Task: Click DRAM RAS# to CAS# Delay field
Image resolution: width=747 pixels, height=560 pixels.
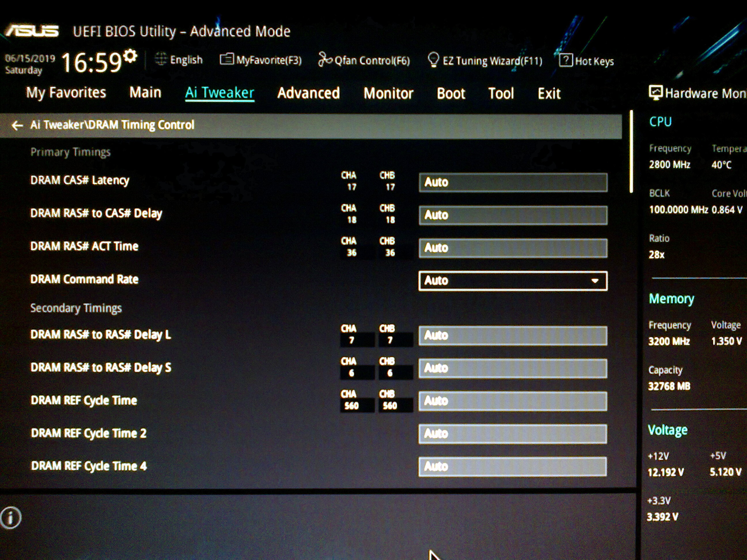Action: [x=513, y=215]
